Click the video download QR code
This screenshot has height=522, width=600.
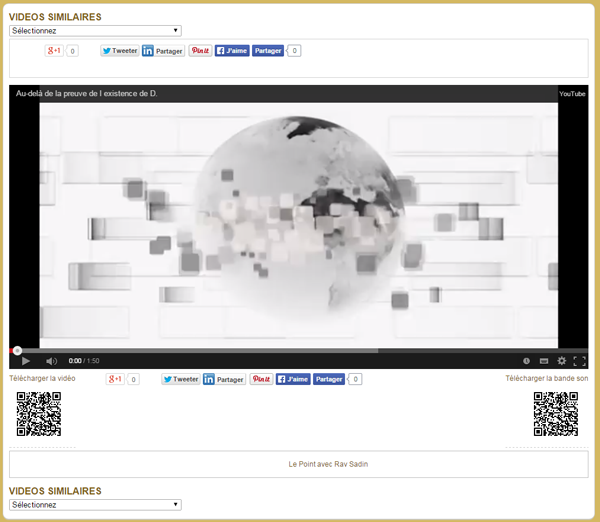[39, 414]
